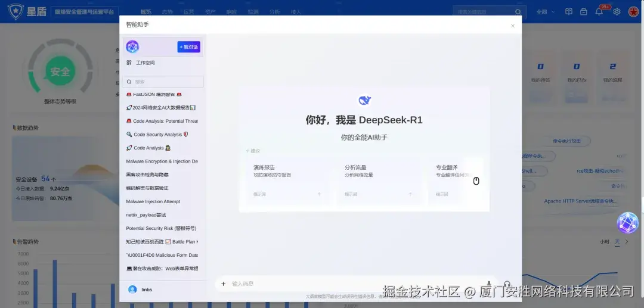The image size is (644, 308).
Task: Open the 2024网络安全AI大数据报告 conversation
Action: (x=161, y=107)
